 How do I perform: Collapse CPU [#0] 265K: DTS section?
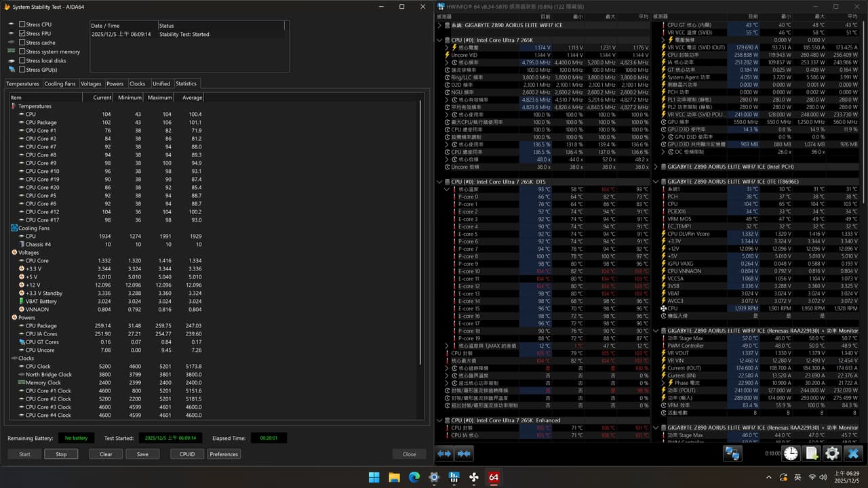(x=440, y=182)
